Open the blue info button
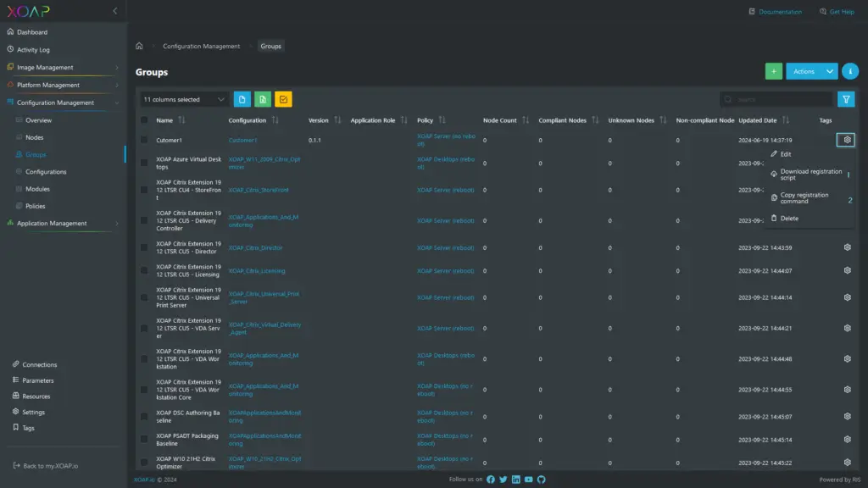This screenshot has height=488, width=868. click(849, 71)
